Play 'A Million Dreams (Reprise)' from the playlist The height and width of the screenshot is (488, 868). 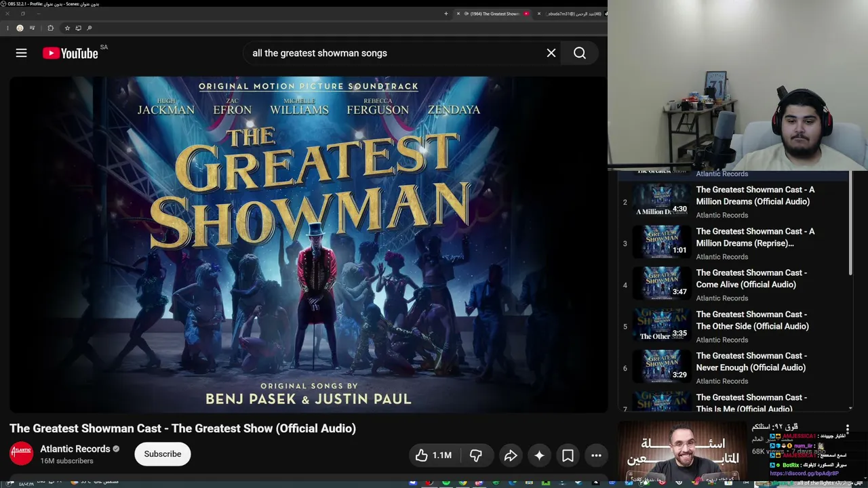[755, 237]
